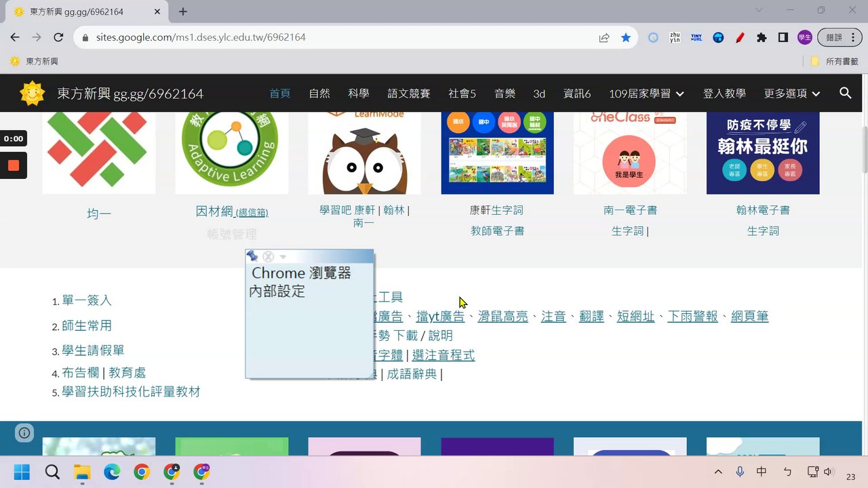The width and height of the screenshot is (868, 488).
Task: Open Windows taskbar search
Action: point(52,472)
